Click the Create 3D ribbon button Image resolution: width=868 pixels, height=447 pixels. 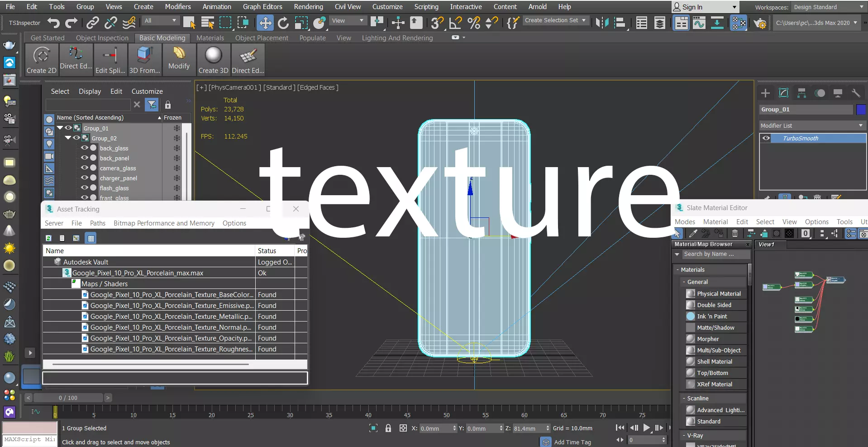[x=213, y=60]
